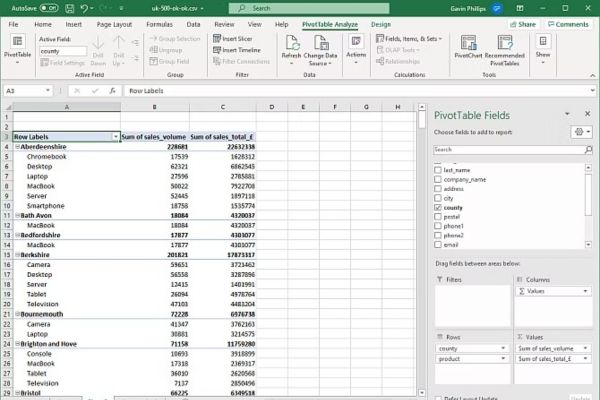Screen dimensions: 600x400
Task: Open the PivotTable Fields pane options arrow
Action: [x=567, y=114]
